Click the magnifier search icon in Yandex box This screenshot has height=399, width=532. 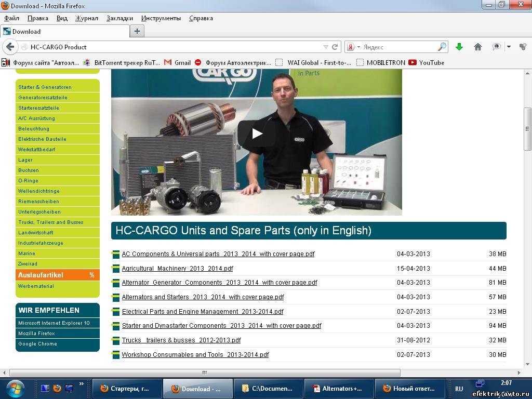pos(442,47)
